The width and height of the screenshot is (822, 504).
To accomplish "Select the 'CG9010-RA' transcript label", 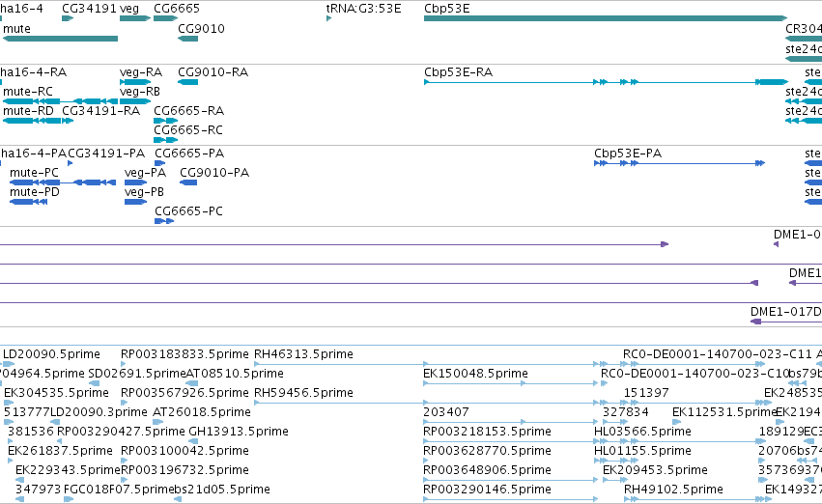I will [213, 72].
